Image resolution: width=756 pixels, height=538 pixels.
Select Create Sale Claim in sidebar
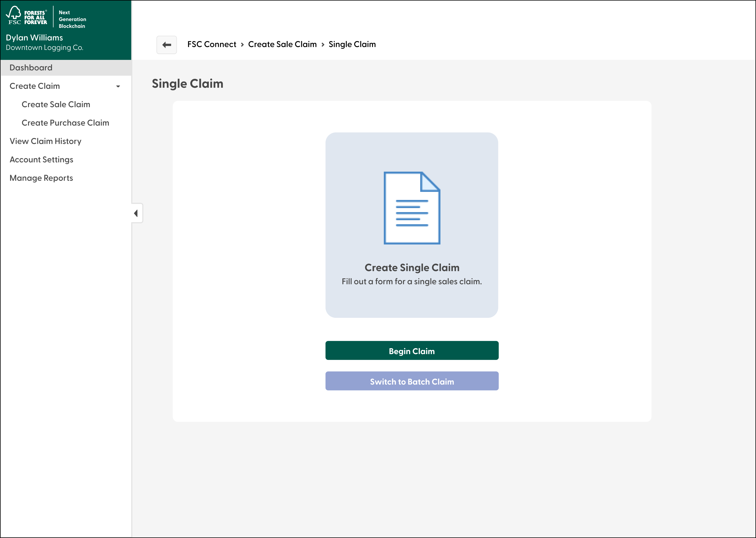(56, 104)
